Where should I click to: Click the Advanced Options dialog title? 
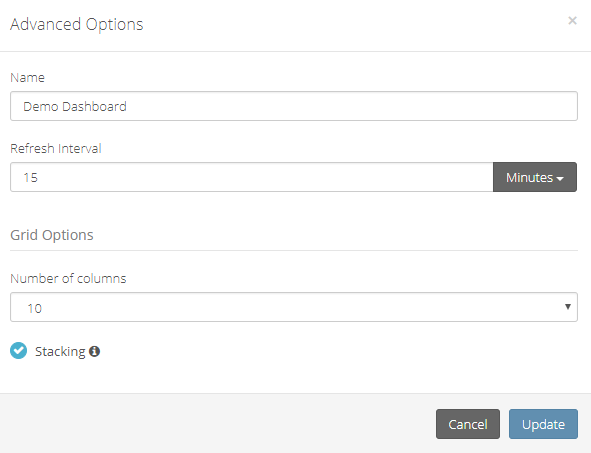pyautogui.click(x=77, y=24)
